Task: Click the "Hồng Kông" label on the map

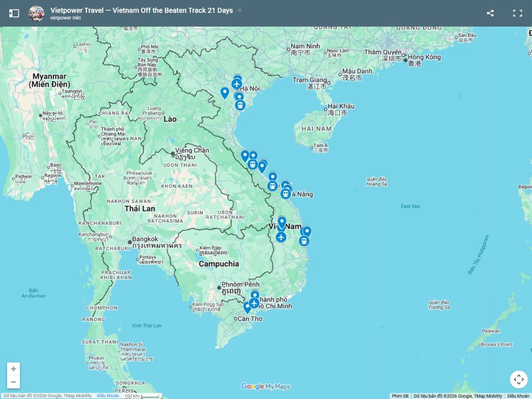Action: point(424,57)
